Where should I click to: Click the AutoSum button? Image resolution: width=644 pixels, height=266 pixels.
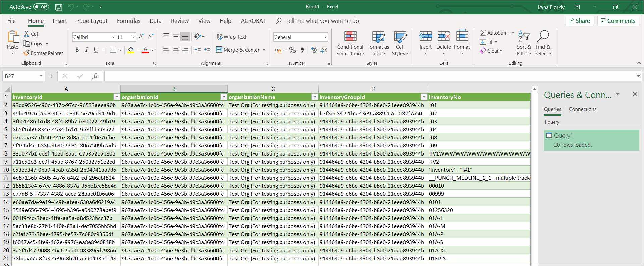pos(494,33)
